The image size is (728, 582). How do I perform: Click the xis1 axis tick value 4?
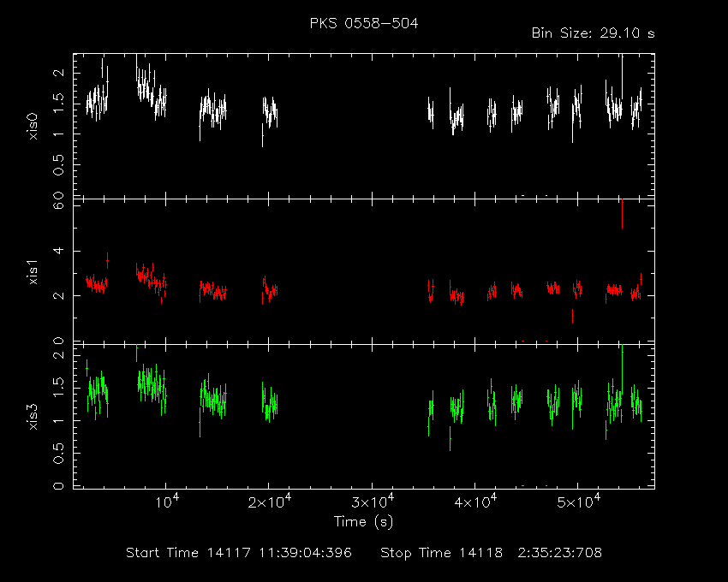click(58, 251)
